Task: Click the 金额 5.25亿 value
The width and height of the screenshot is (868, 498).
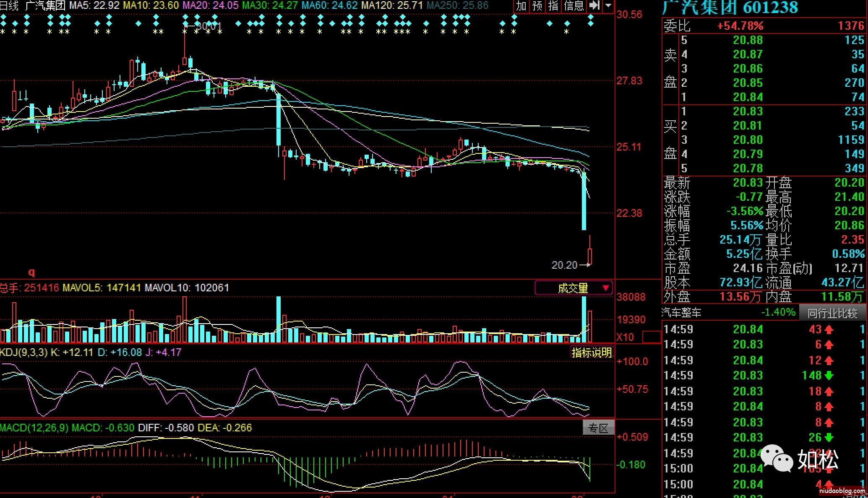Action: pos(744,254)
